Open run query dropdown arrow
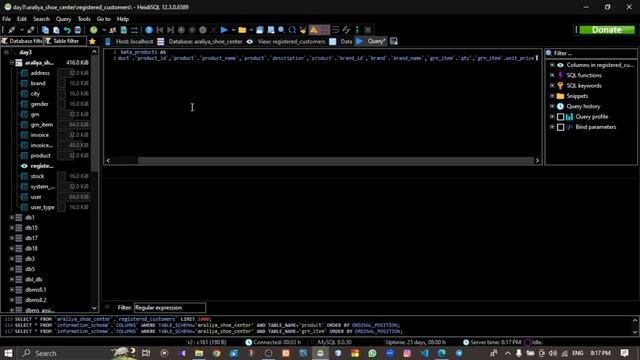This screenshot has height=360, width=640. 233,30
